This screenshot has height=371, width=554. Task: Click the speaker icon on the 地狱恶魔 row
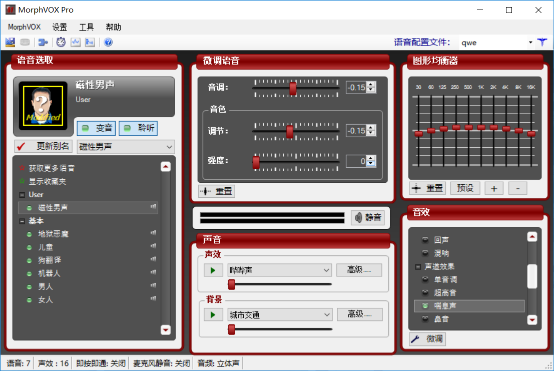coord(153,233)
